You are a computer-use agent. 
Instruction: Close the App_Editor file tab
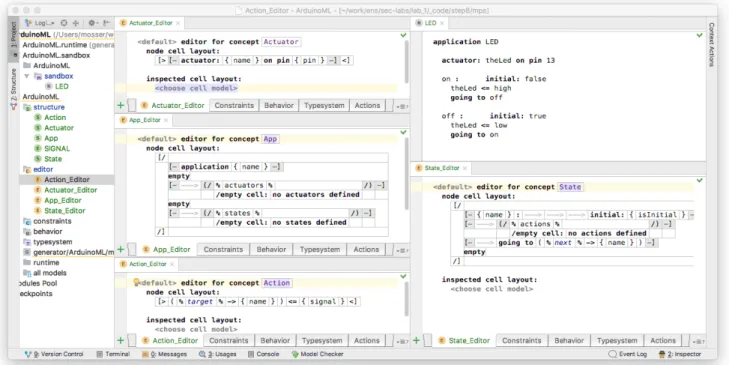(x=166, y=120)
